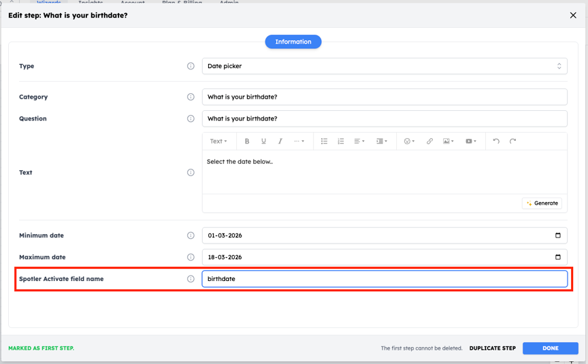Undo the last edit

pos(496,142)
